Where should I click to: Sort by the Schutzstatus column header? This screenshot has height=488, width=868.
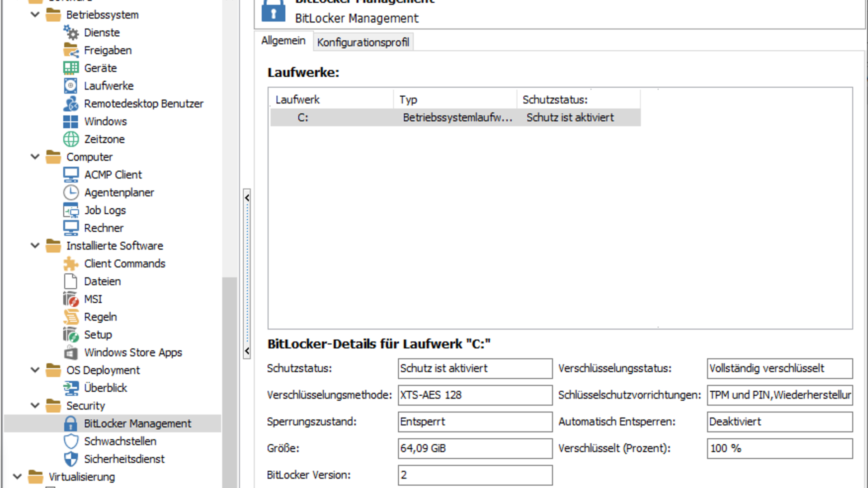pyautogui.click(x=579, y=99)
